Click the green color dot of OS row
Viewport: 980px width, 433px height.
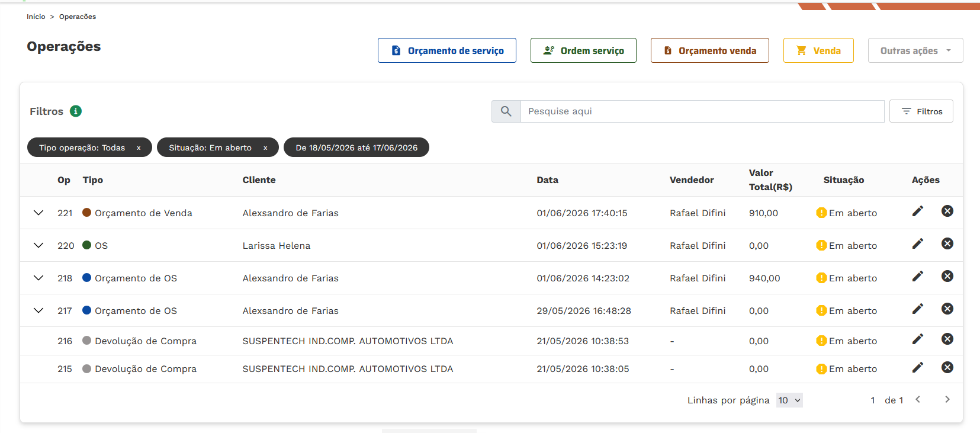[x=86, y=245]
